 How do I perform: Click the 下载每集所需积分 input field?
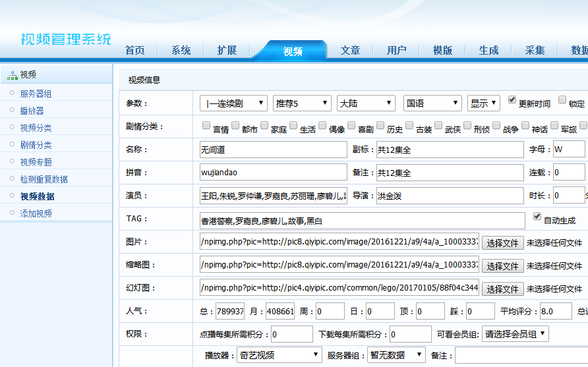point(410,334)
